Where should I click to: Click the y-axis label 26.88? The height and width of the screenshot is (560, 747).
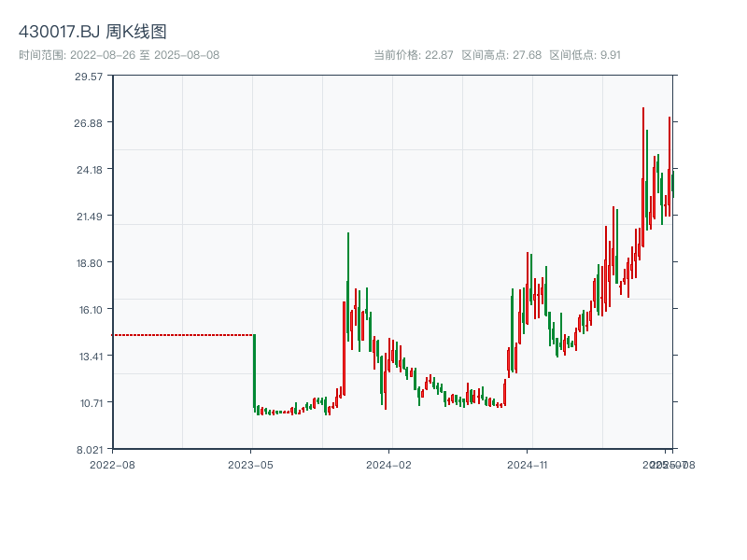pyautogui.click(x=88, y=123)
